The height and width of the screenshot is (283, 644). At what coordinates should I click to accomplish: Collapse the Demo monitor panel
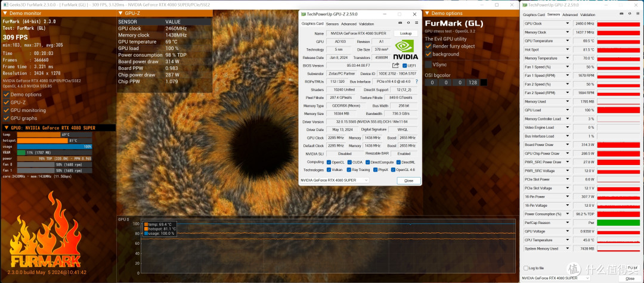point(5,13)
